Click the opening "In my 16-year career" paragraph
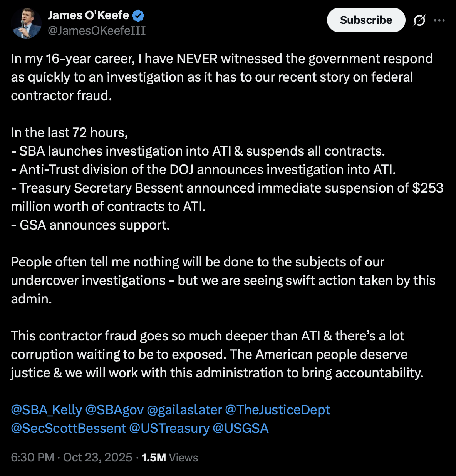Screen dimensions: 456x476 click(x=221, y=77)
